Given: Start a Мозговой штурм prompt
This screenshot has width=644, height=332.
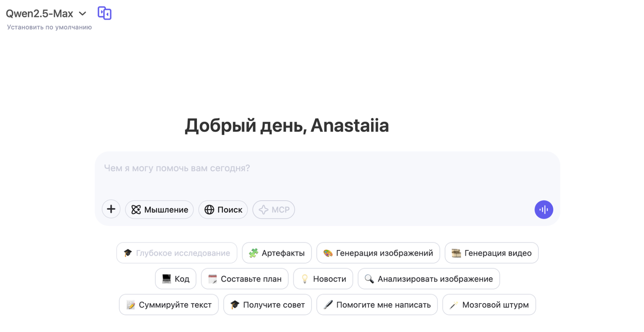Looking at the screenshot, I should click(489, 305).
